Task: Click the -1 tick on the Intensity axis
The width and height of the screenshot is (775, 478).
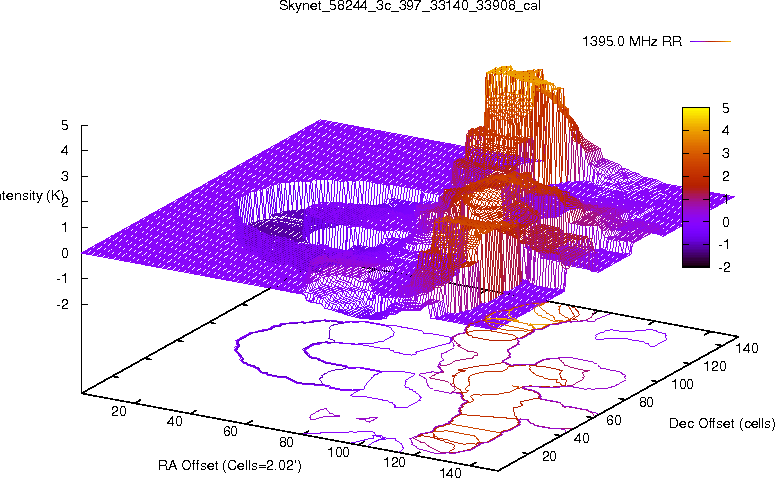Action: pyautogui.click(x=62, y=279)
